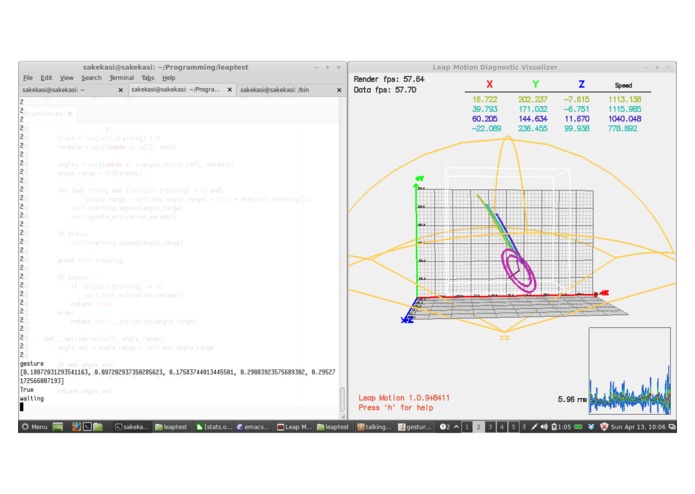
Task: Open the Menu launcher in the panel
Action: pyautogui.click(x=34, y=427)
